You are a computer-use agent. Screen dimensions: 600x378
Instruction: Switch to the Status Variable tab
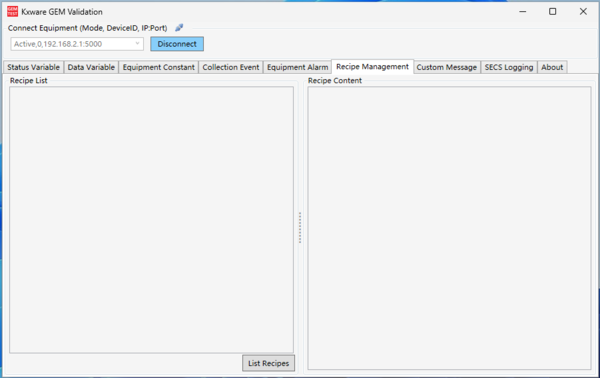click(x=33, y=67)
